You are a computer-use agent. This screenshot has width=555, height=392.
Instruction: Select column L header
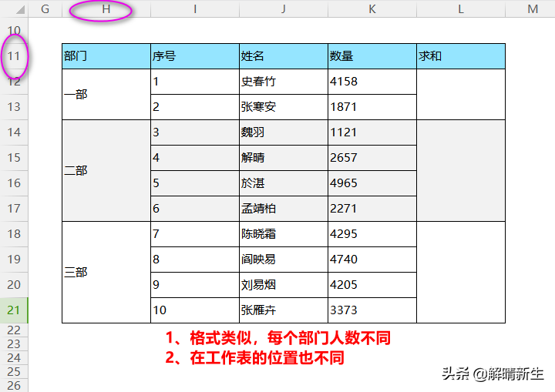[461, 8]
